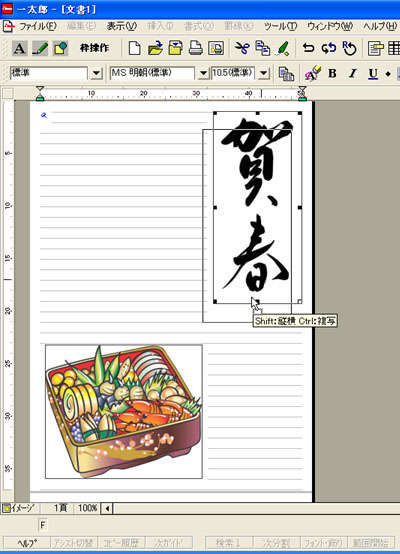
Task: Click the undo arrow icon
Action: pyautogui.click(x=308, y=48)
